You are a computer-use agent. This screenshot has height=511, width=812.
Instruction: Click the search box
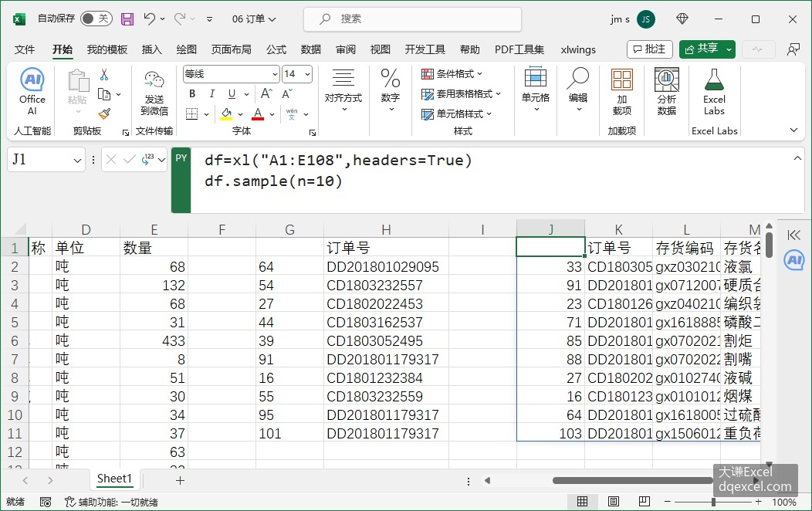coord(412,19)
